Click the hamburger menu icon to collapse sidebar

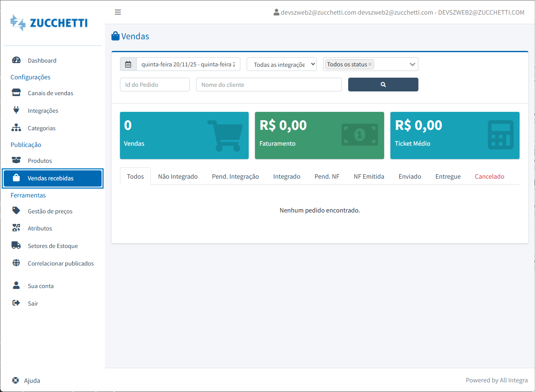tap(118, 12)
